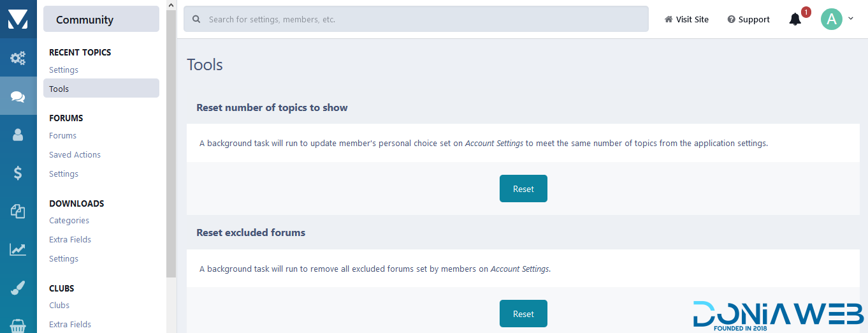Expand the account dropdown arrow beside avatar
868x333 pixels.
(851, 19)
